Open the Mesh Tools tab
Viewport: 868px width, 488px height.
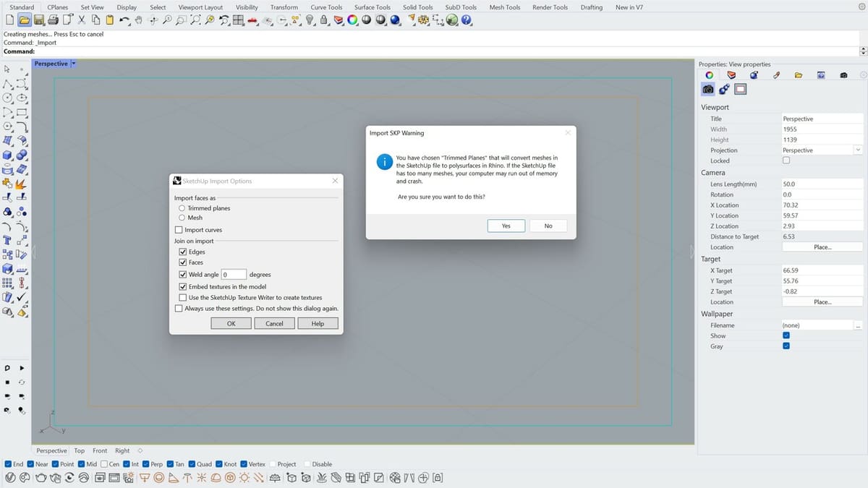click(505, 7)
